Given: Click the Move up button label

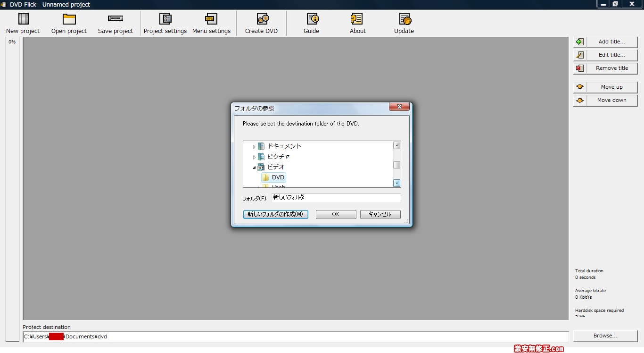Looking at the screenshot, I should click(612, 87).
